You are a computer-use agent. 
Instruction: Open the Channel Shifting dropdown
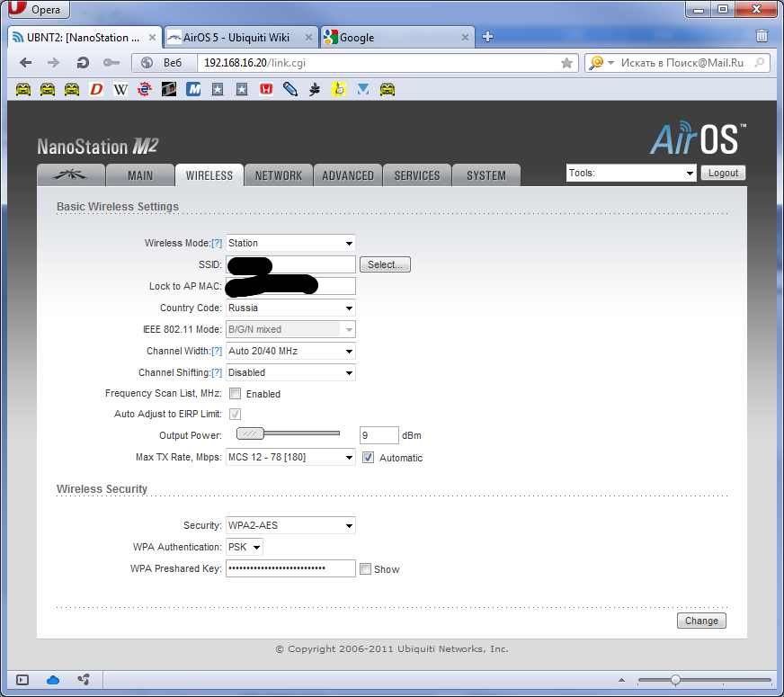pos(290,372)
